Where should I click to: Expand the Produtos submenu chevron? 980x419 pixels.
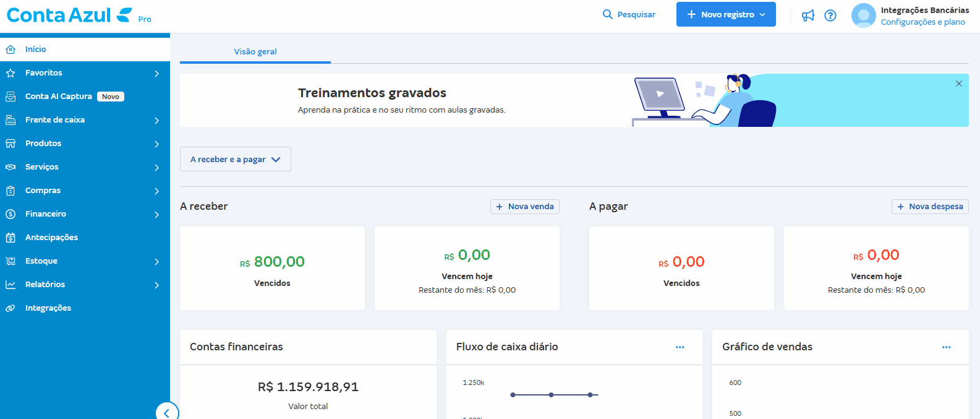click(157, 144)
